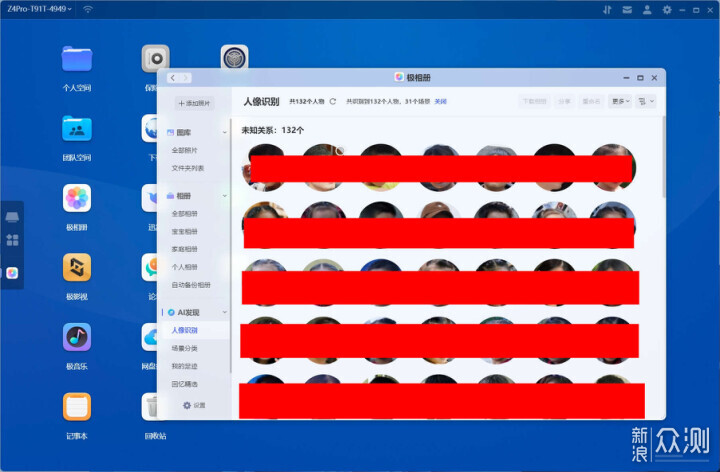720x472 pixels.
Task: Open the app grid icon in left dock
Action: coord(12,240)
